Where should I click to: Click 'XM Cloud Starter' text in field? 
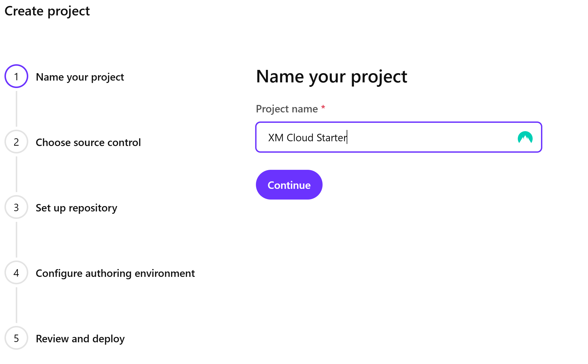click(307, 138)
